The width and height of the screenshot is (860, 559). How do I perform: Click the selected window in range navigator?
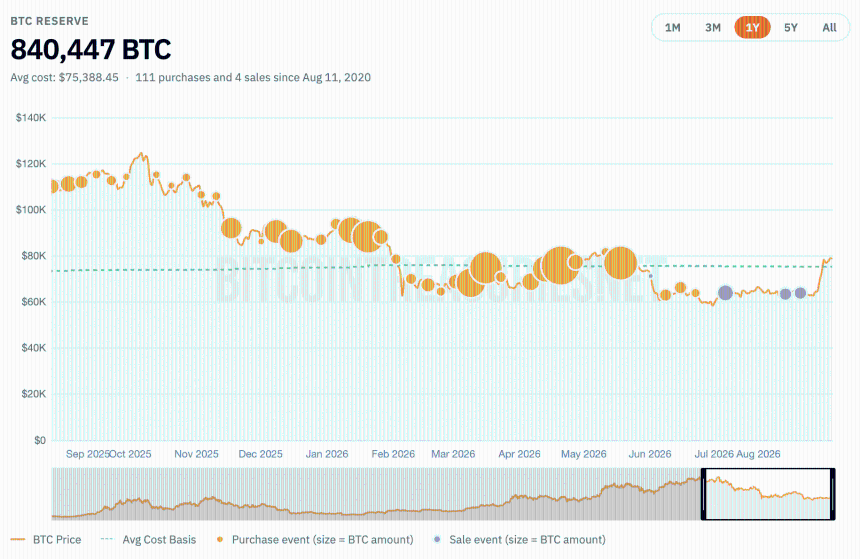tap(768, 494)
